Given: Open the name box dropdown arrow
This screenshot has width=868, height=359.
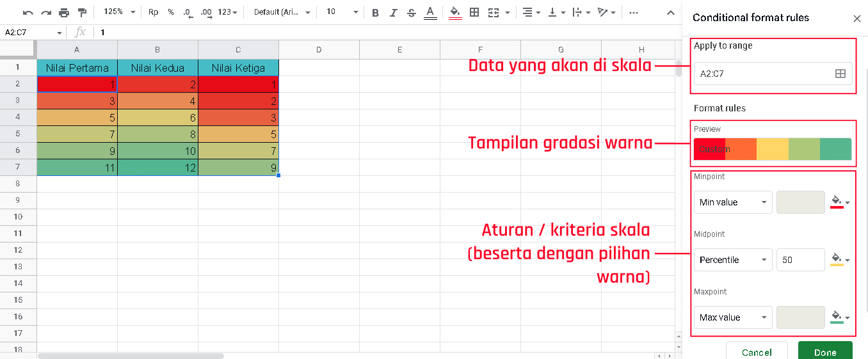Looking at the screenshot, I should 60,33.
